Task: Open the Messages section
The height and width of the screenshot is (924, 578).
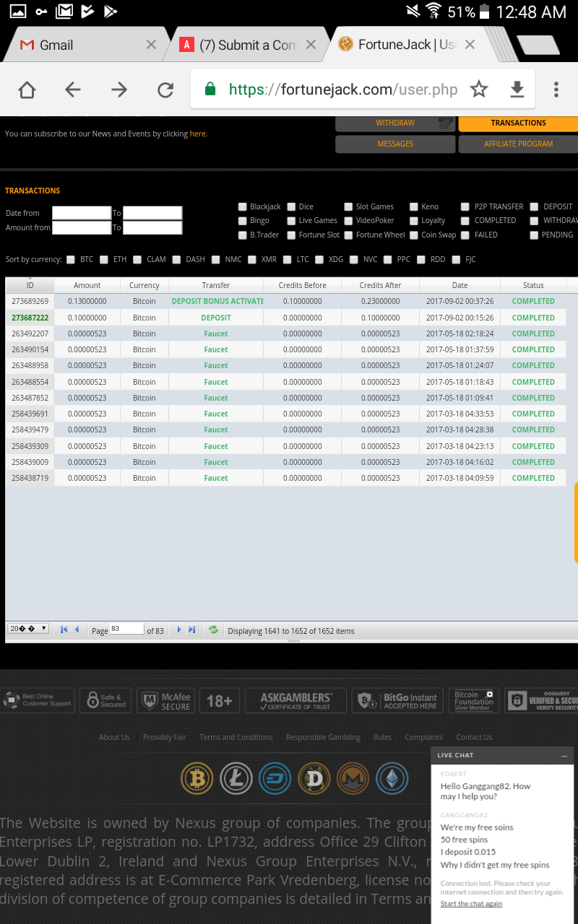Action: pos(395,144)
